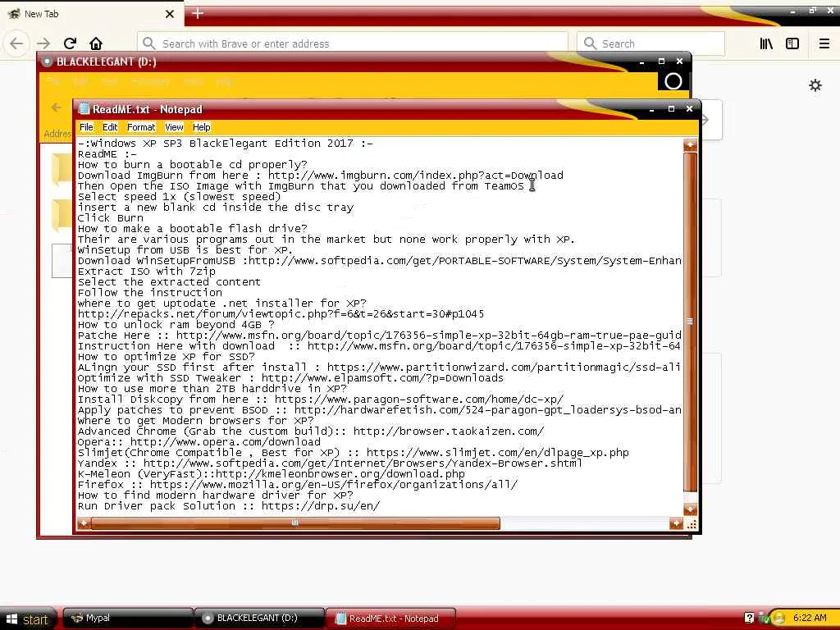Click the opera.com/download URL text
This screenshot has height=630, width=840.
pos(225,442)
